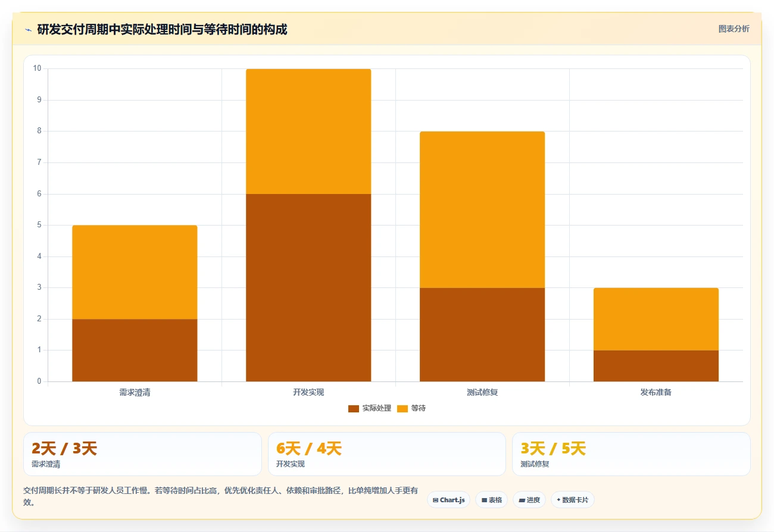774x532 pixels.
Task: Open the 3天 / 5天 测试修复 card
Action: 631,454
